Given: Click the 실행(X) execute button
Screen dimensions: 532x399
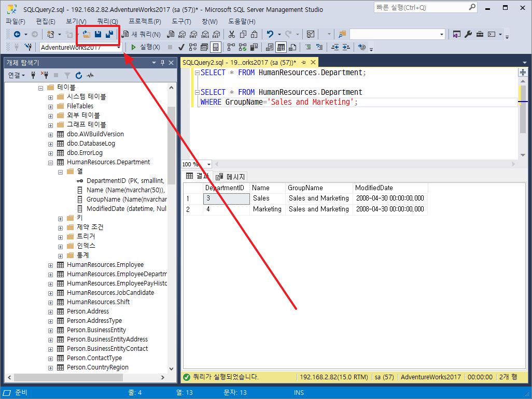Looking at the screenshot, I should point(145,47).
